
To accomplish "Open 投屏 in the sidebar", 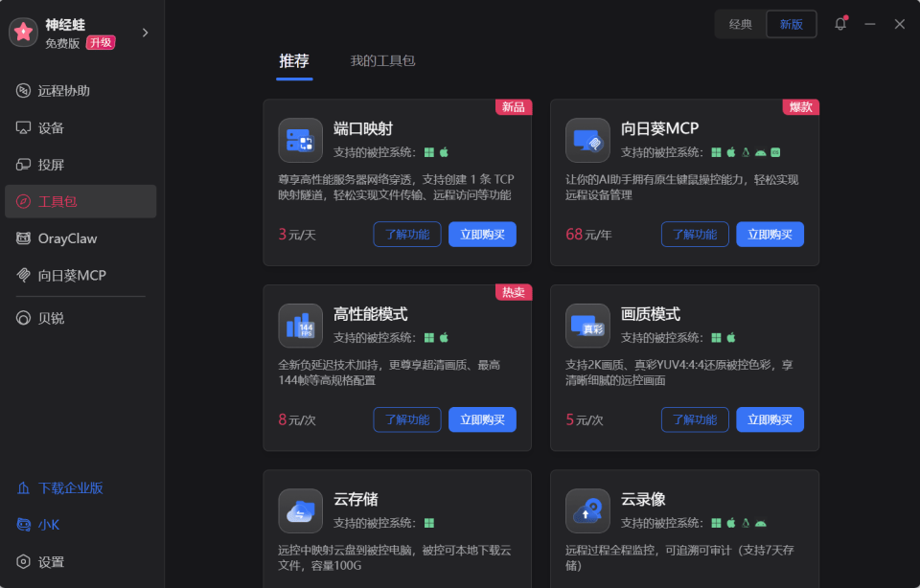I will pos(80,165).
